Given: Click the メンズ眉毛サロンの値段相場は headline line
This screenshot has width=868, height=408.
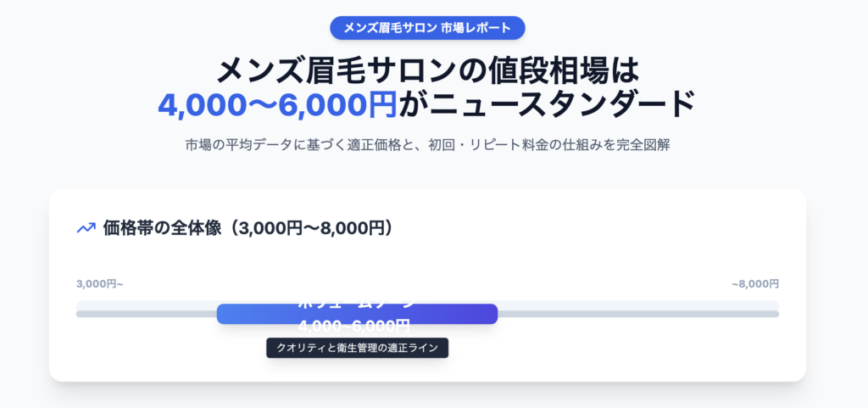Looking at the screenshot, I should click(x=427, y=69).
